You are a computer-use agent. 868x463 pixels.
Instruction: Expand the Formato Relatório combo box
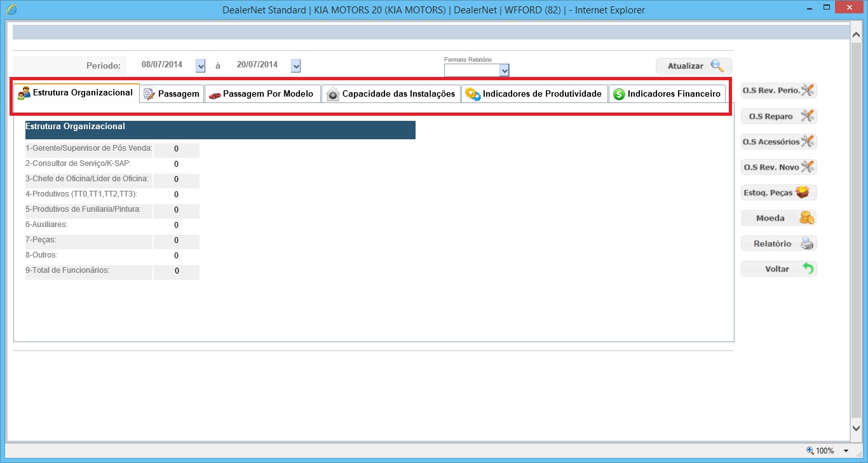point(505,70)
